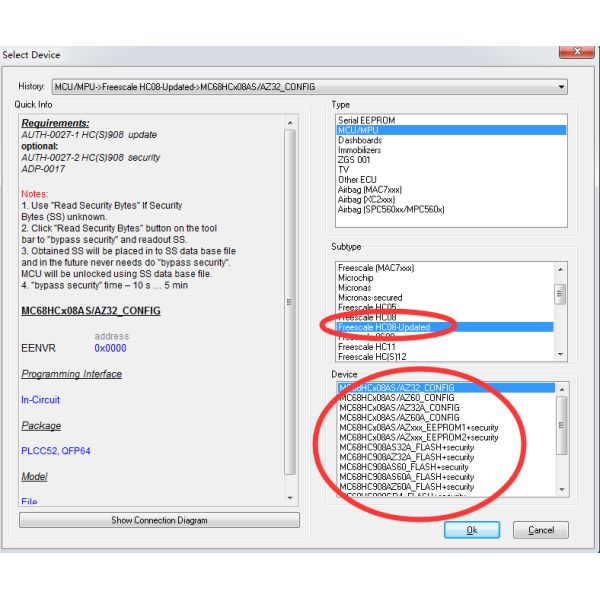The width and height of the screenshot is (600, 600).
Task: Select Serial EEPROM in Type list
Action: click(366, 120)
